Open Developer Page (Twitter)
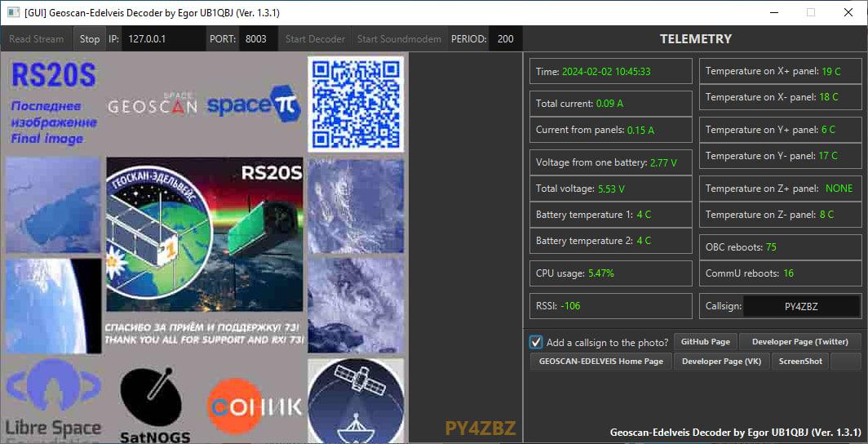The image size is (868, 444). click(x=800, y=342)
